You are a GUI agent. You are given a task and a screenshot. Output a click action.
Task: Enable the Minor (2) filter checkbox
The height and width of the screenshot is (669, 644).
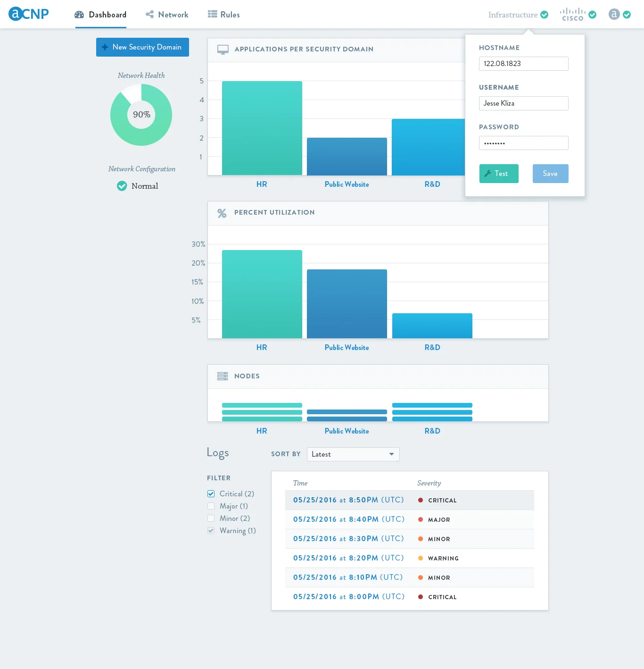click(211, 518)
